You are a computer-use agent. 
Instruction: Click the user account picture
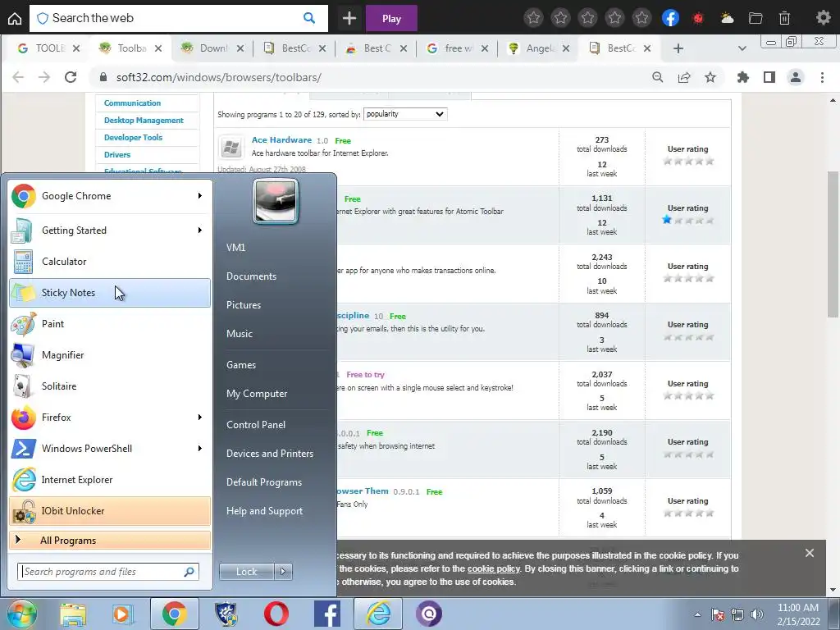tap(276, 201)
